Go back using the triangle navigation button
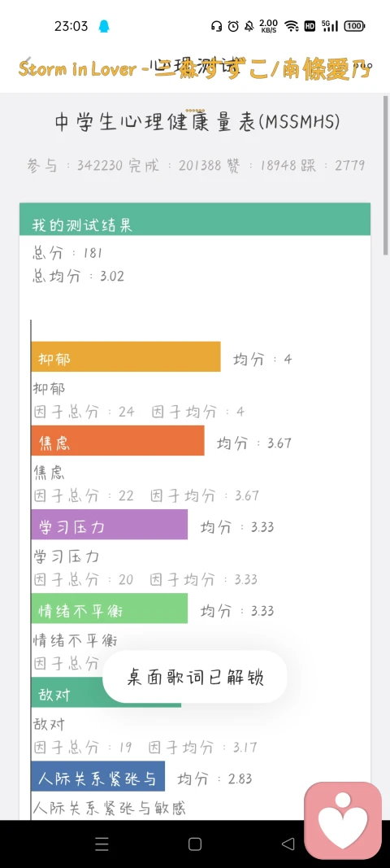This screenshot has height=868, width=390. point(288,844)
